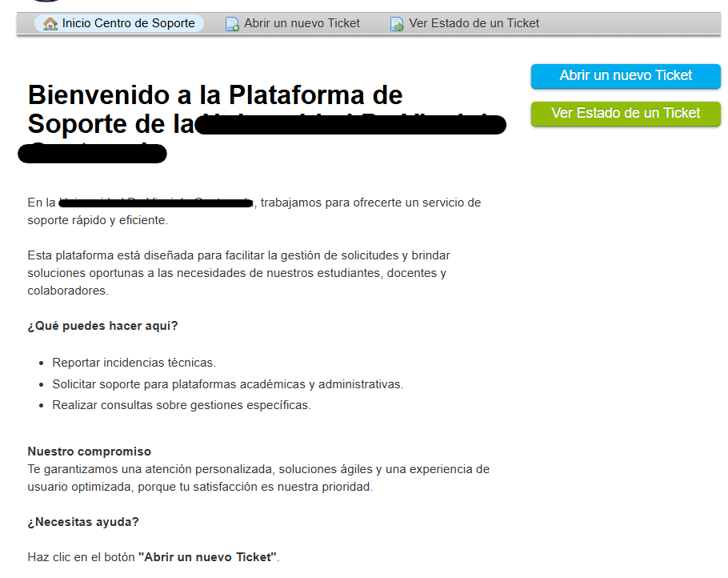728x578 pixels.
Task: Click the Nuestro compromiso heading
Action: [89, 452]
